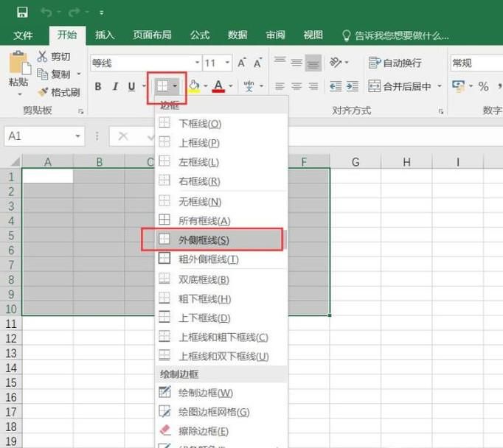Click the borders button icon
The height and width of the screenshot is (448, 503).
tap(162, 86)
